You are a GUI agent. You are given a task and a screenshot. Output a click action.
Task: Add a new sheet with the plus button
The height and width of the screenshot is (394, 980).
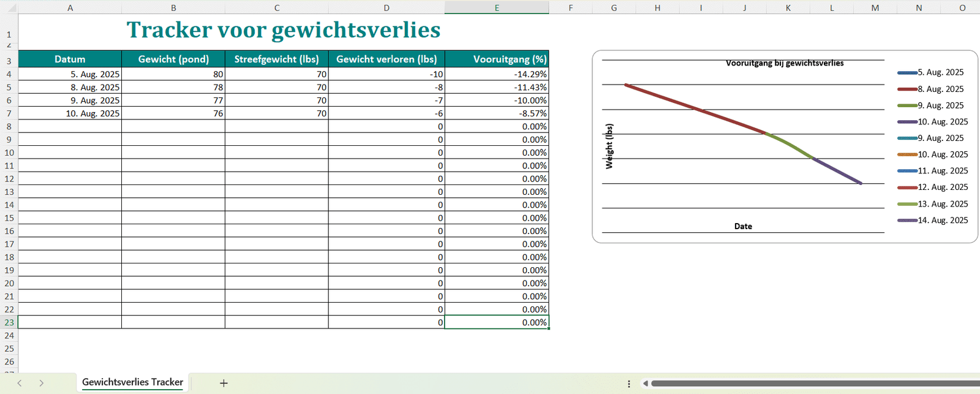224,383
